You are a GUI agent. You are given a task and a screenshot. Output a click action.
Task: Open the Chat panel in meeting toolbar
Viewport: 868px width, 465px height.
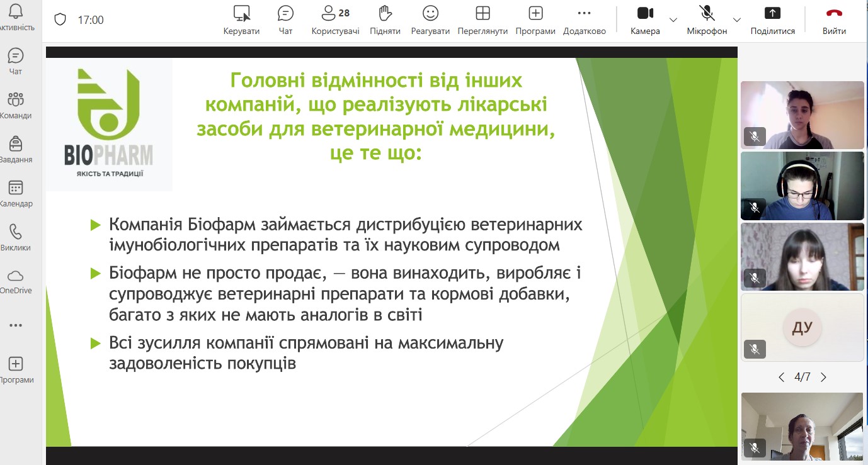pos(285,20)
